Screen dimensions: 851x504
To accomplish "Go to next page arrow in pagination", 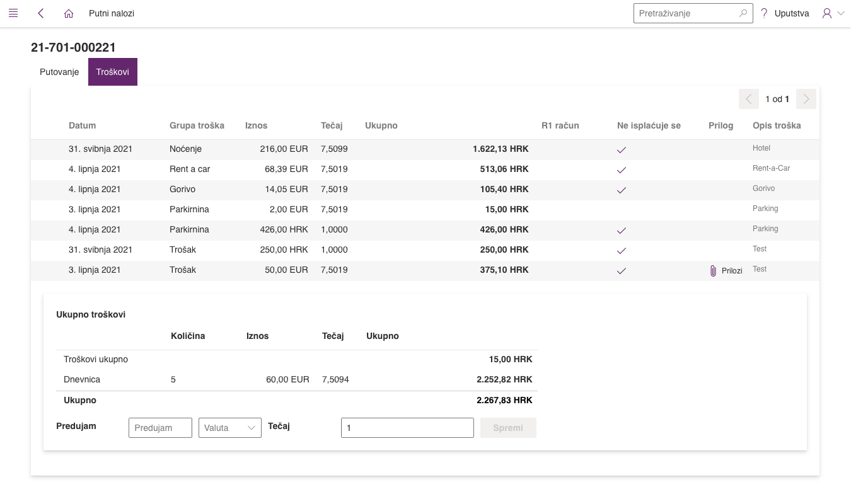I will click(806, 99).
